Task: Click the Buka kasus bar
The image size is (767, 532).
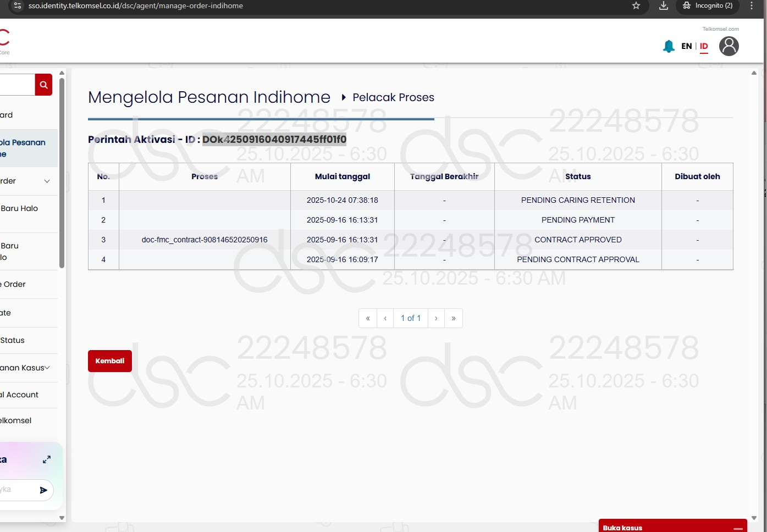Action: click(672, 527)
